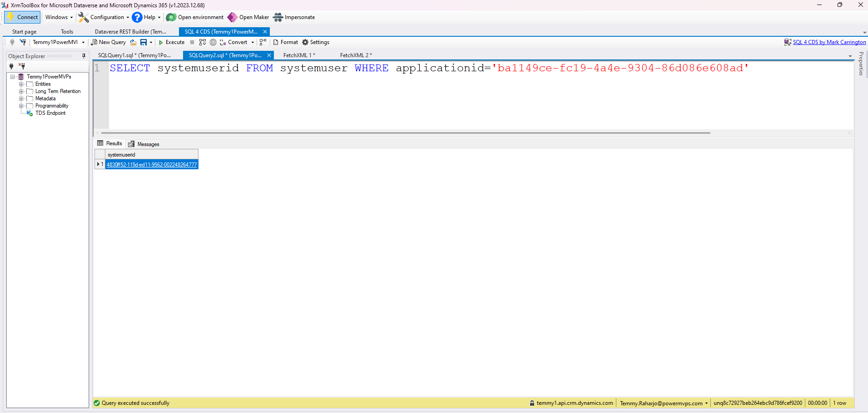Open SQL 4 CDS by Mark Carrington link
The width and height of the screenshot is (868, 413).
click(829, 42)
